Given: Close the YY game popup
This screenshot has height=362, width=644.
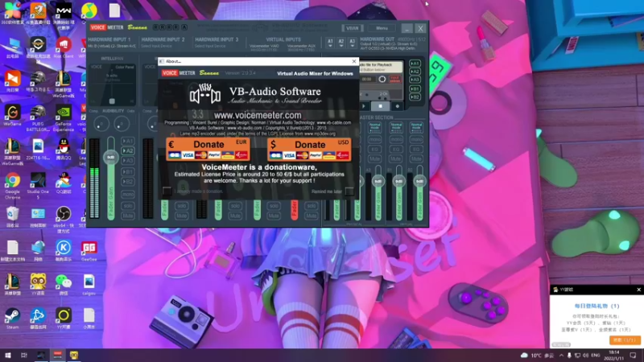Looking at the screenshot, I should [638, 290].
